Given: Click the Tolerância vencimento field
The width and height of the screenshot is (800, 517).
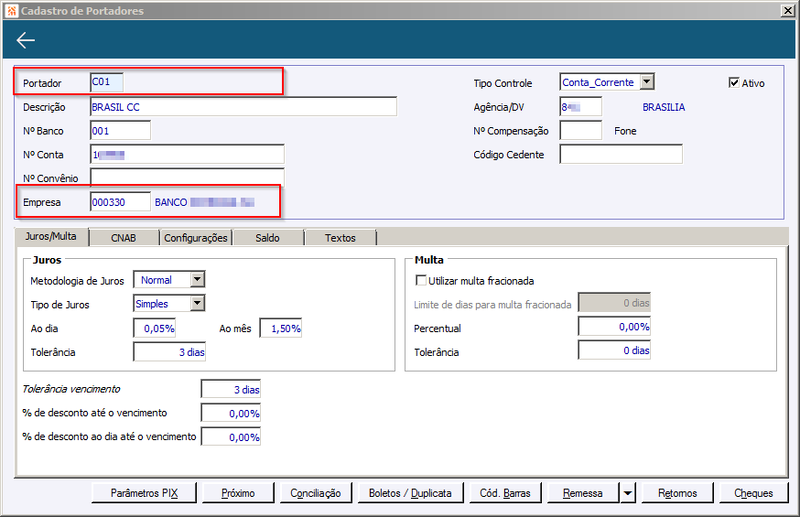Looking at the screenshot, I should tap(231, 389).
